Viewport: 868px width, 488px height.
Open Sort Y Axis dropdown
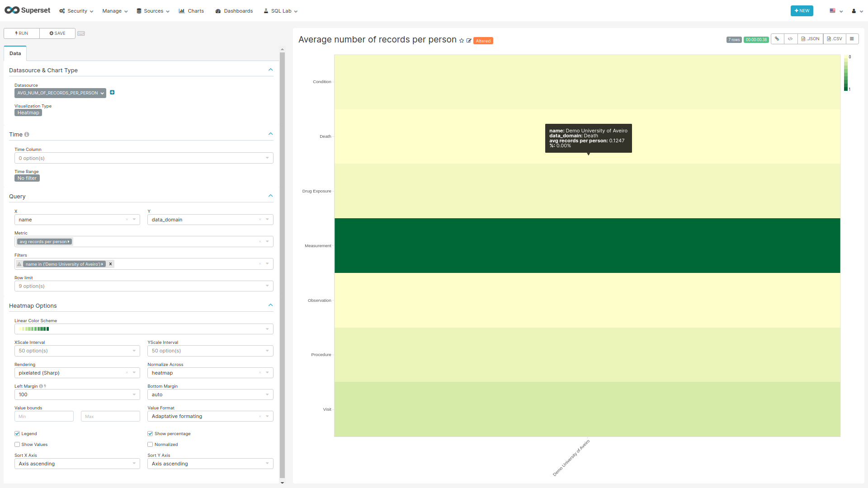[x=210, y=464]
